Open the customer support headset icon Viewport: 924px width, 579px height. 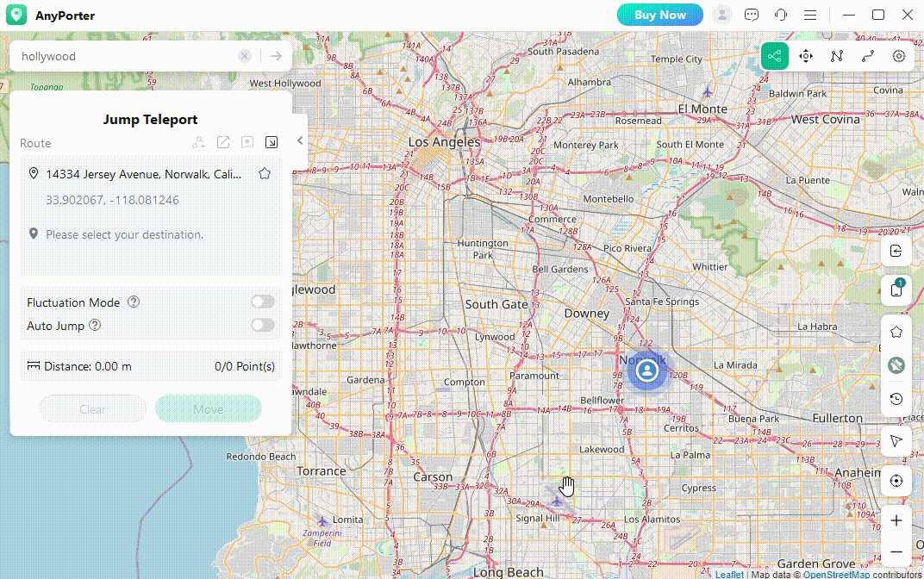[781, 15]
